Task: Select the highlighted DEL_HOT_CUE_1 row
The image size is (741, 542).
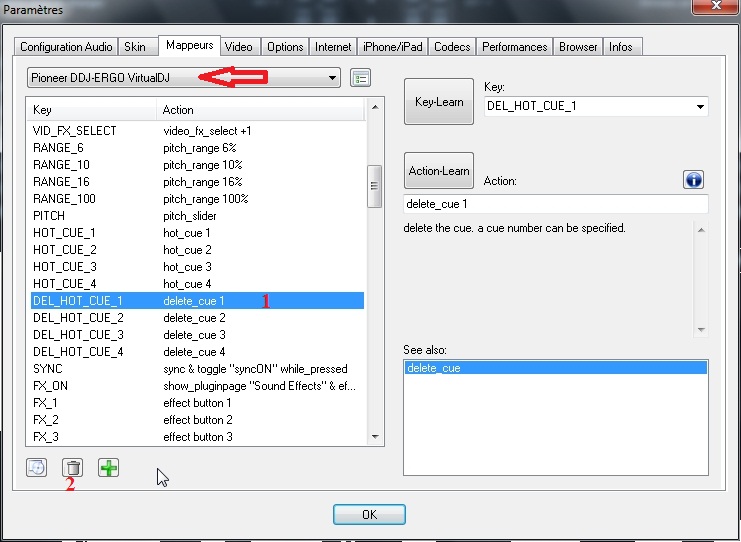Action: click(198, 301)
